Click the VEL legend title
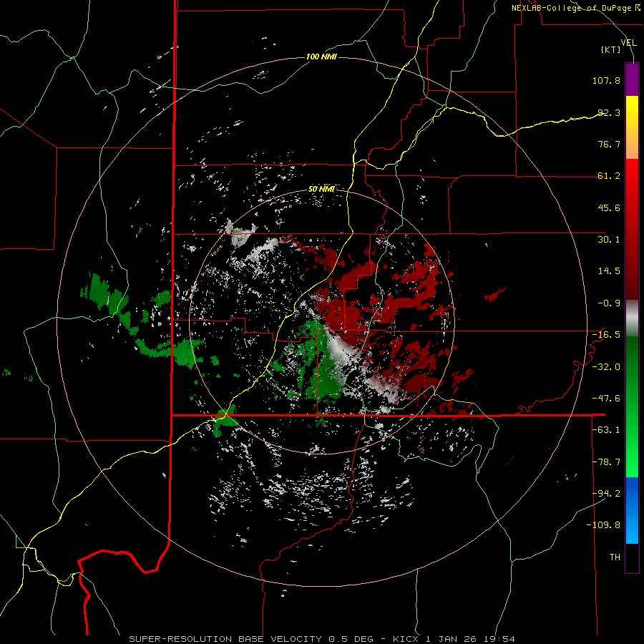The width and height of the screenshot is (644, 644). point(628,42)
